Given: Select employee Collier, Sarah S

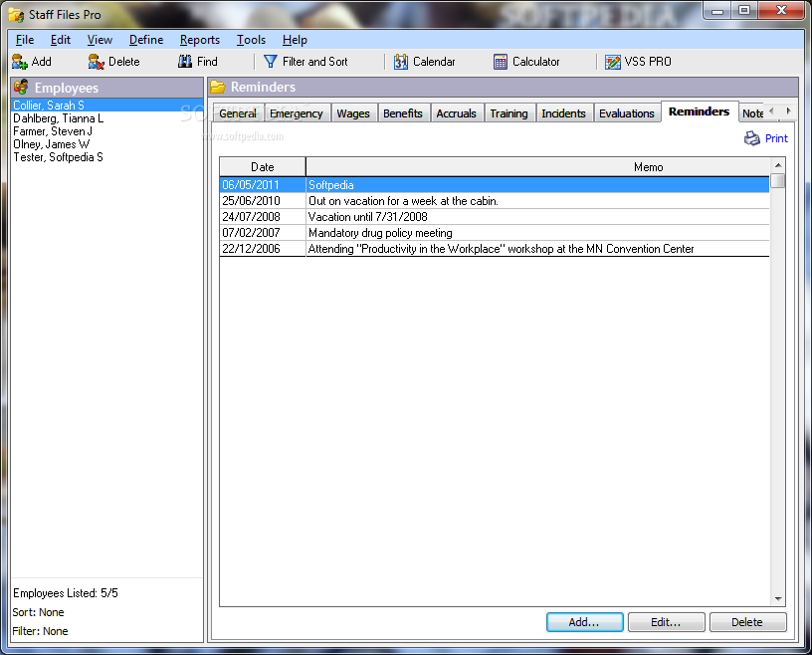Looking at the screenshot, I should pos(107,106).
